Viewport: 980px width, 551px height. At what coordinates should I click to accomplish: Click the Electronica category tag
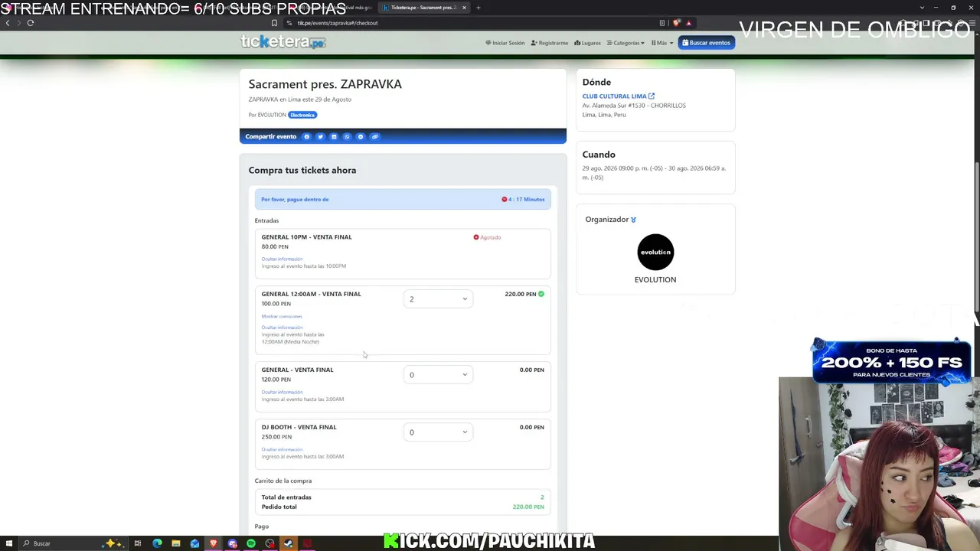[302, 115]
